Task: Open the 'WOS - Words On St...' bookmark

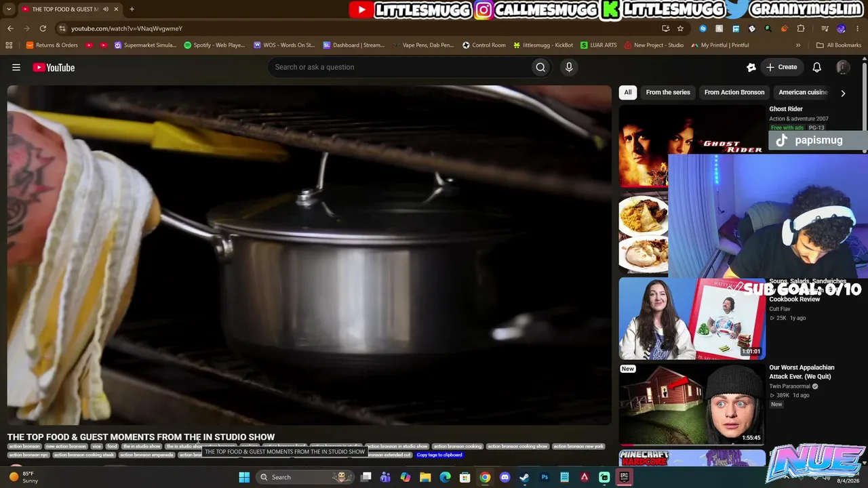Action: (x=284, y=45)
